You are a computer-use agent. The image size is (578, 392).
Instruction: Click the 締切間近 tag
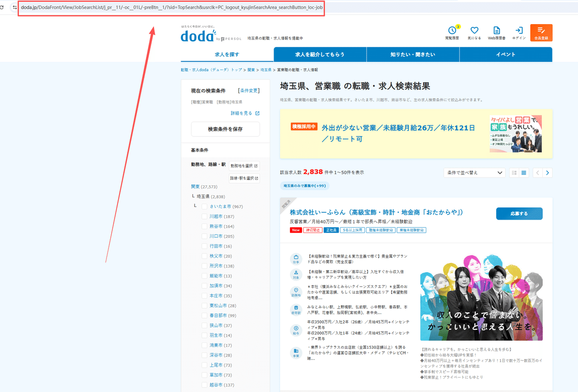tap(313, 230)
